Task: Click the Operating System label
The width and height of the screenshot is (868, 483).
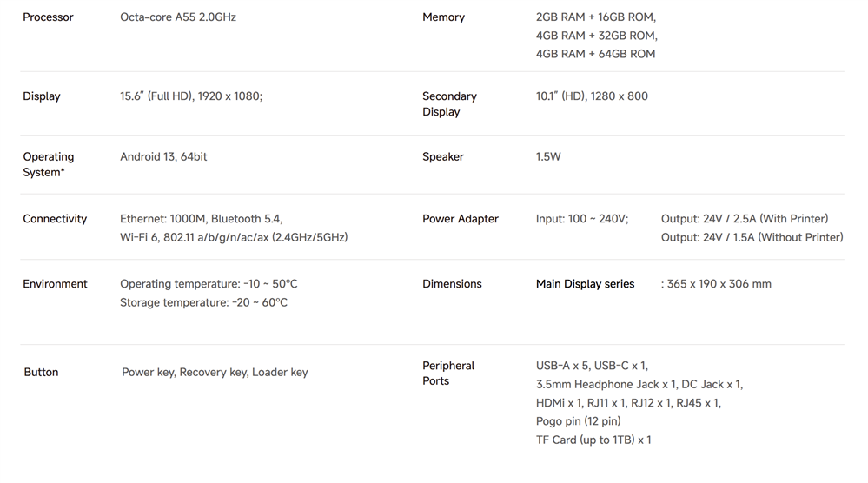Action: (x=49, y=164)
